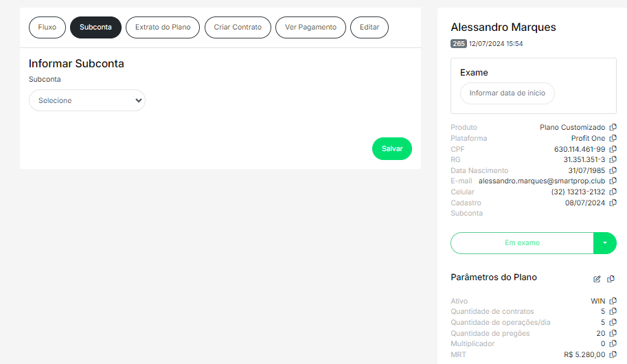This screenshot has width=627, height=364.
Task: Click the edit icon for Parâmetros do Plano
Action: click(x=597, y=279)
